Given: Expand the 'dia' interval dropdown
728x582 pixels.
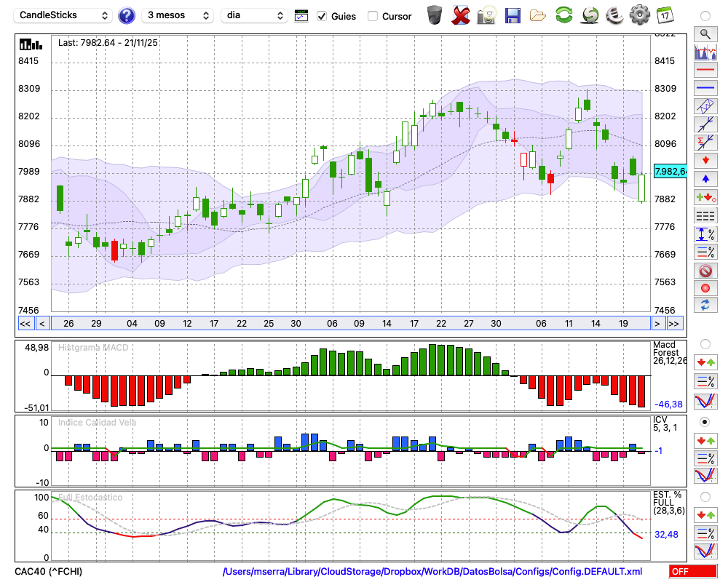Looking at the screenshot, I should tap(255, 15).
